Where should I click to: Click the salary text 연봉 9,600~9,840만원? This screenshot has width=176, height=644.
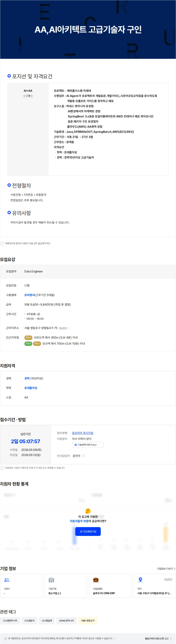39,305
